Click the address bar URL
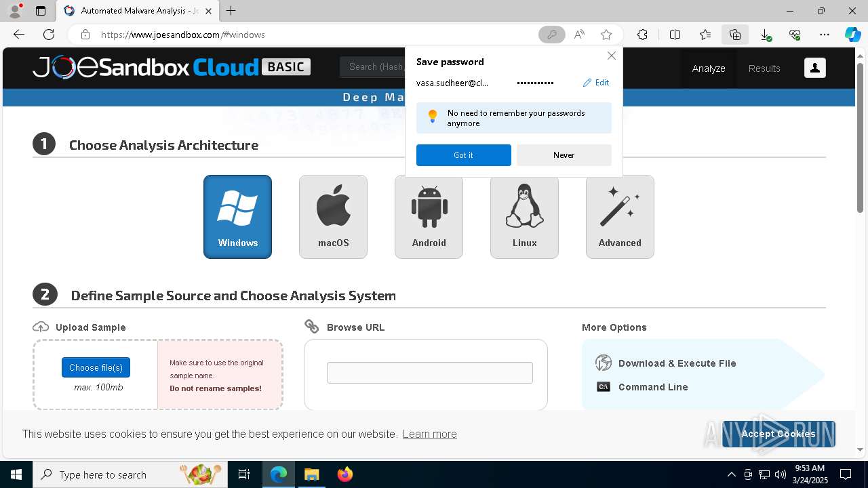Image resolution: width=868 pixels, height=488 pixels. pyautogui.click(x=183, y=35)
